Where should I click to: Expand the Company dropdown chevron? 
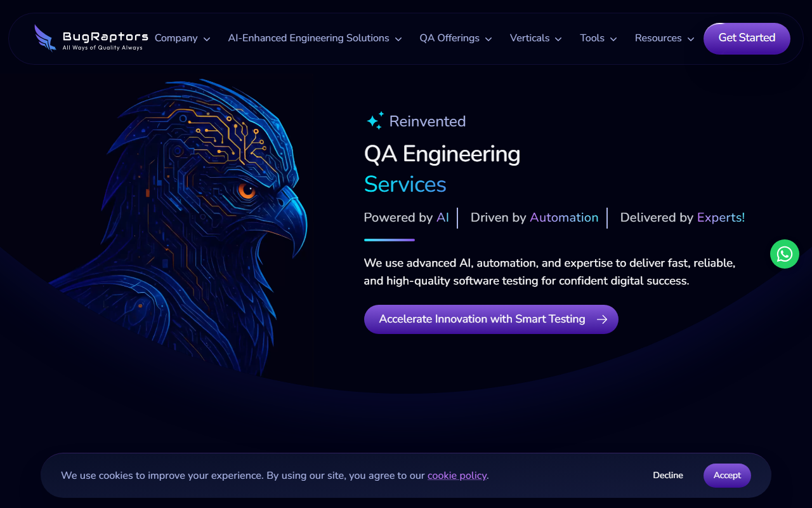coord(207,39)
